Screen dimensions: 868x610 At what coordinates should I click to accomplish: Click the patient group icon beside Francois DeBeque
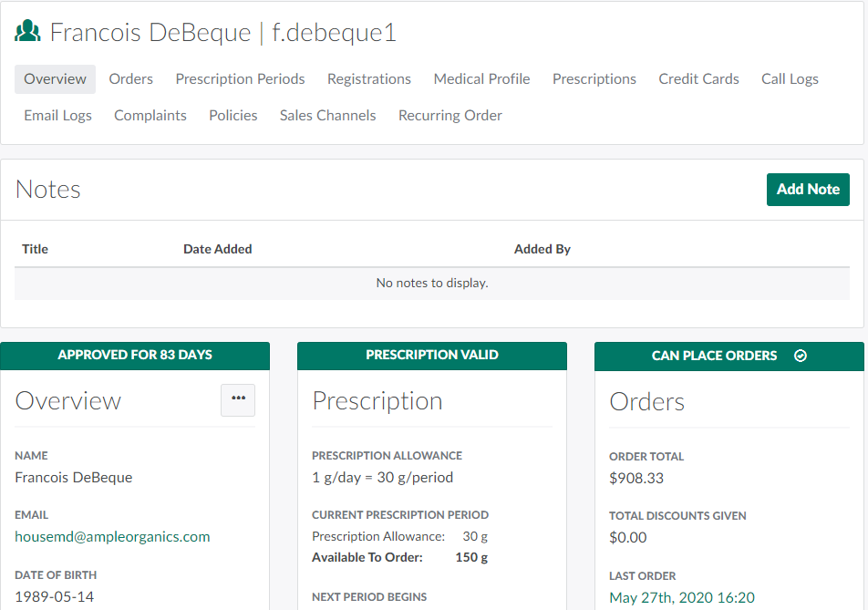pyautogui.click(x=28, y=32)
